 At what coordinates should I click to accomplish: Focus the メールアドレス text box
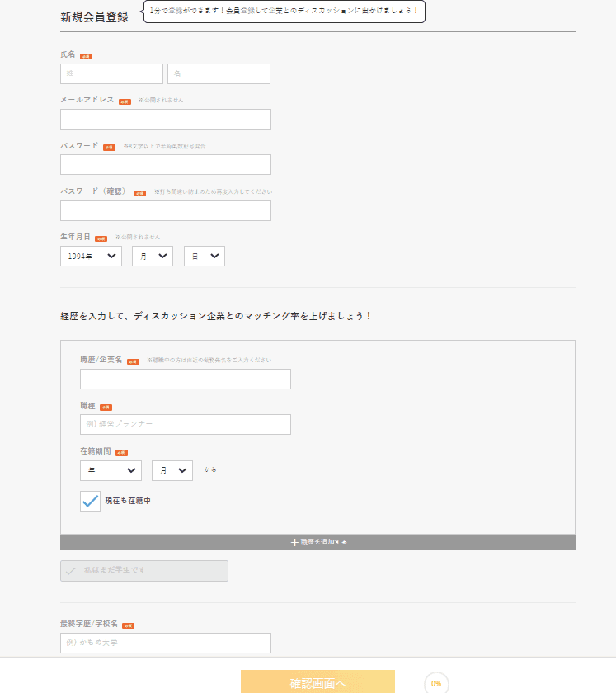165,120
